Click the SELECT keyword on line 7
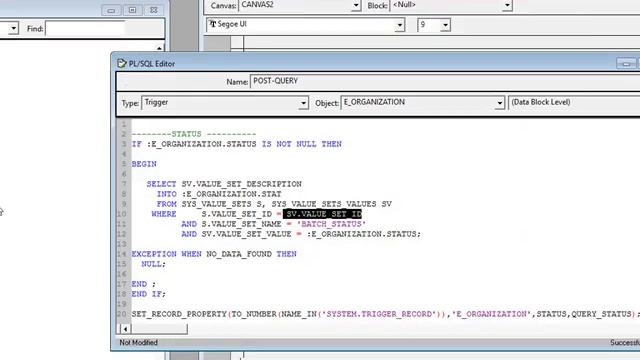This screenshot has height=360, width=640. 161,184
